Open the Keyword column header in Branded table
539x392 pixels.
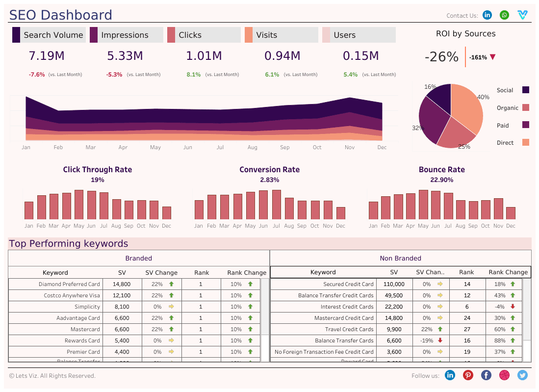pos(55,272)
